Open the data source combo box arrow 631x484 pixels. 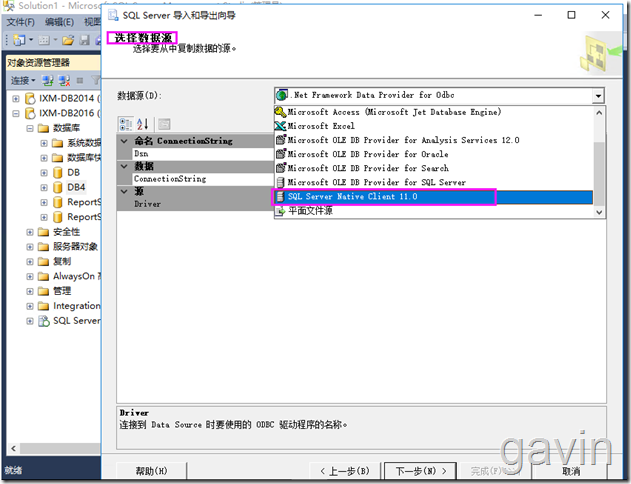pyautogui.click(x=598, y=96)
